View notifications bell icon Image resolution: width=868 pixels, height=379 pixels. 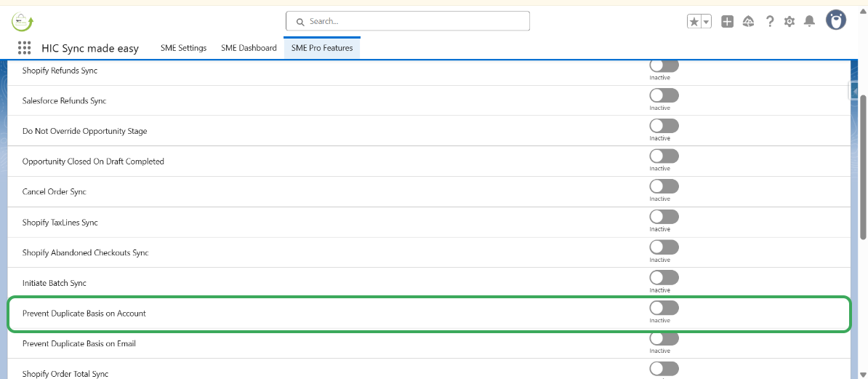coord(809,22)
